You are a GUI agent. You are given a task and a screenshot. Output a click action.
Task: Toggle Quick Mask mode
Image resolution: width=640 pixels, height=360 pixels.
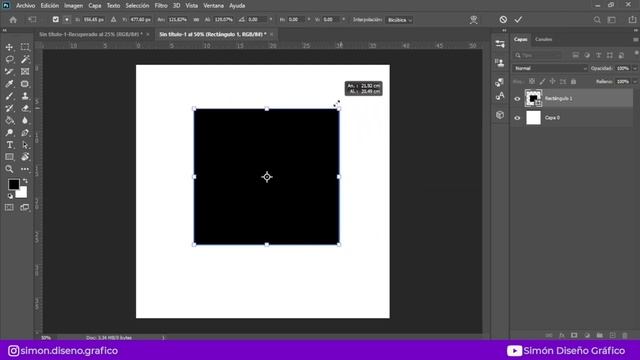(x=9, y=208)
